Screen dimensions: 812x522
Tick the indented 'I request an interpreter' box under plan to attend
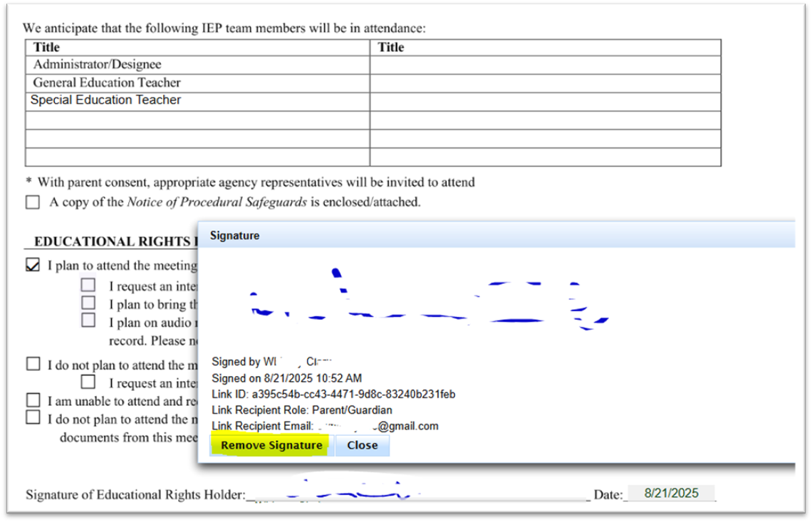click(x=88, y=285)
